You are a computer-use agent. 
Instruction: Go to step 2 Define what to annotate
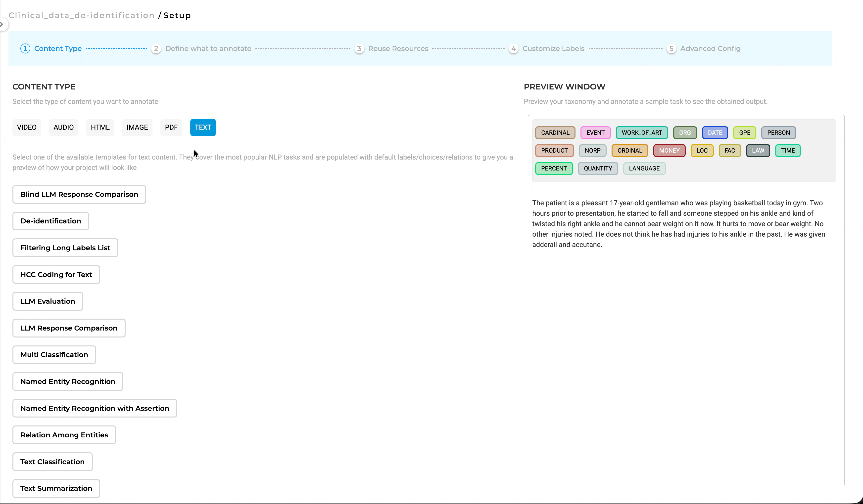pos(208,49)
